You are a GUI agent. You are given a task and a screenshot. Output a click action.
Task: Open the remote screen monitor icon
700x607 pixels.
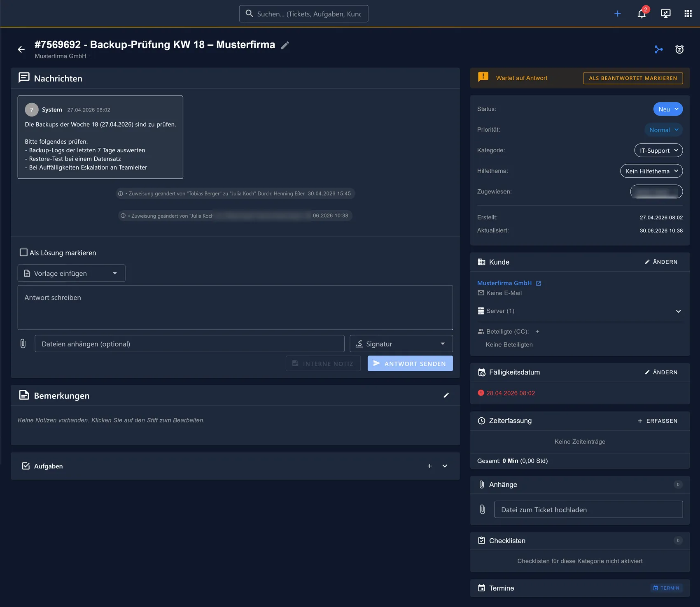[666, 14]
